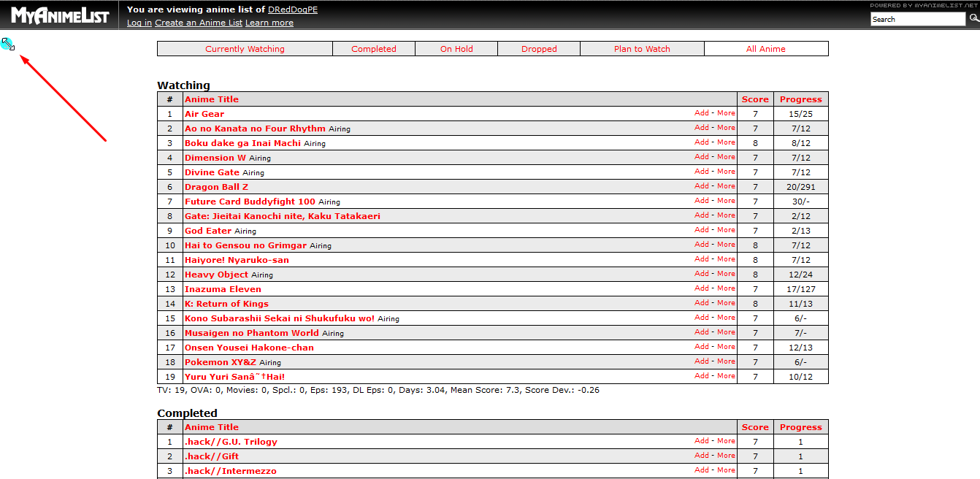Select the On Hold tab
This screenshot has width=980, height=479.
pyautogui.click(x=456, y=49)
